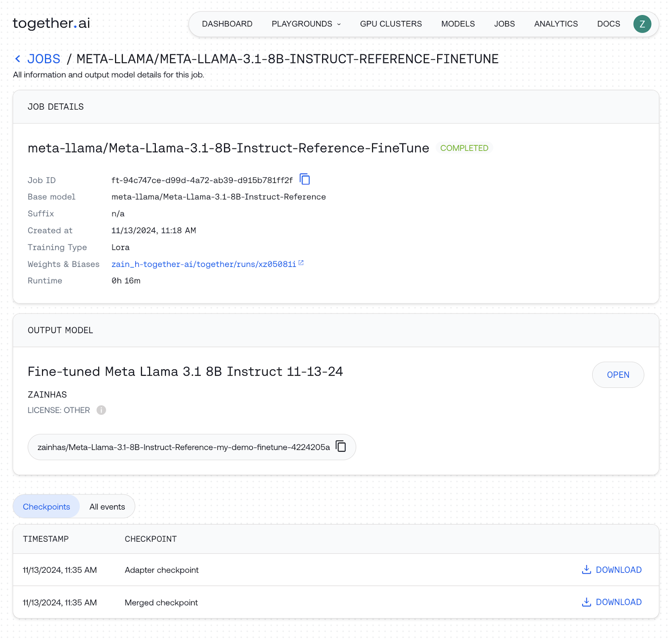Click the LICENSE: OTHER label
This screenshot has height=641, width=672.
(59, 410)
